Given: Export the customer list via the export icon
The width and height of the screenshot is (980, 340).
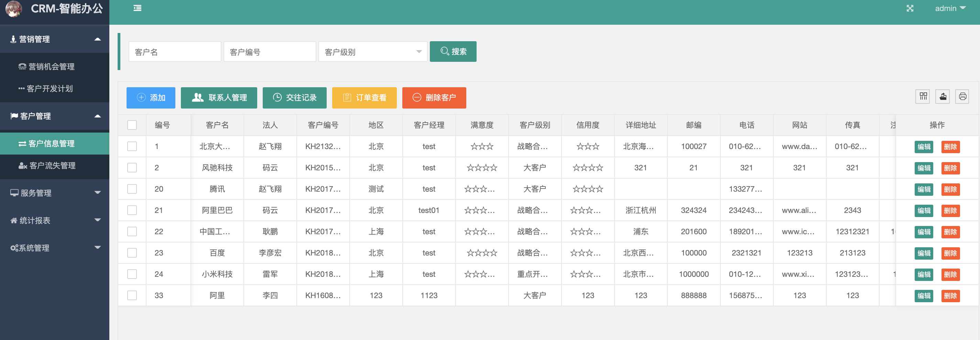Looking at the screenshot, I should click(942, 97).
